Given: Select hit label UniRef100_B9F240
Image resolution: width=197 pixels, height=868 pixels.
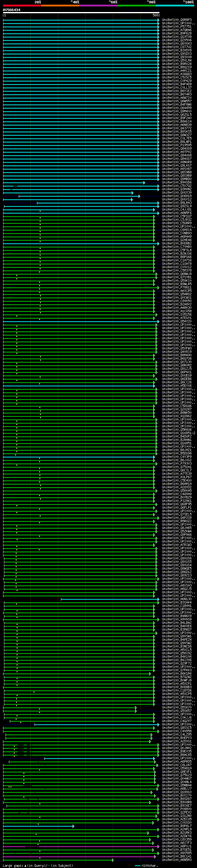Looking at the screenshot, I should pyautogui.click(x=177, y=118).
